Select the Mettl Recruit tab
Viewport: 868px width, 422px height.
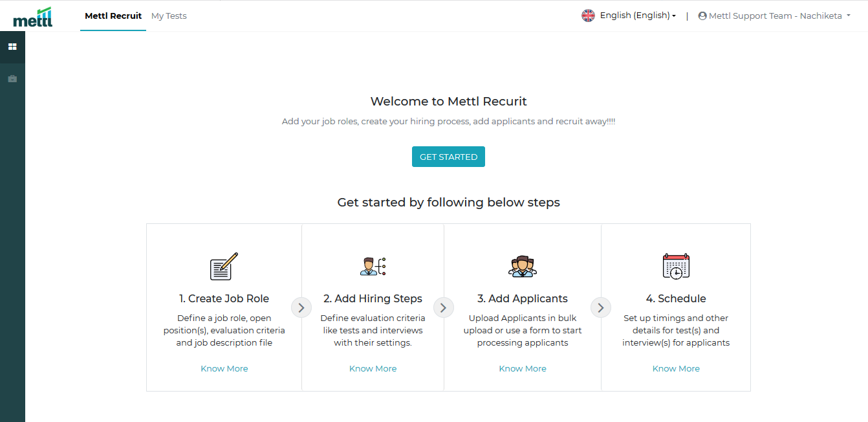pyautogui.click(x=113, y=16)
